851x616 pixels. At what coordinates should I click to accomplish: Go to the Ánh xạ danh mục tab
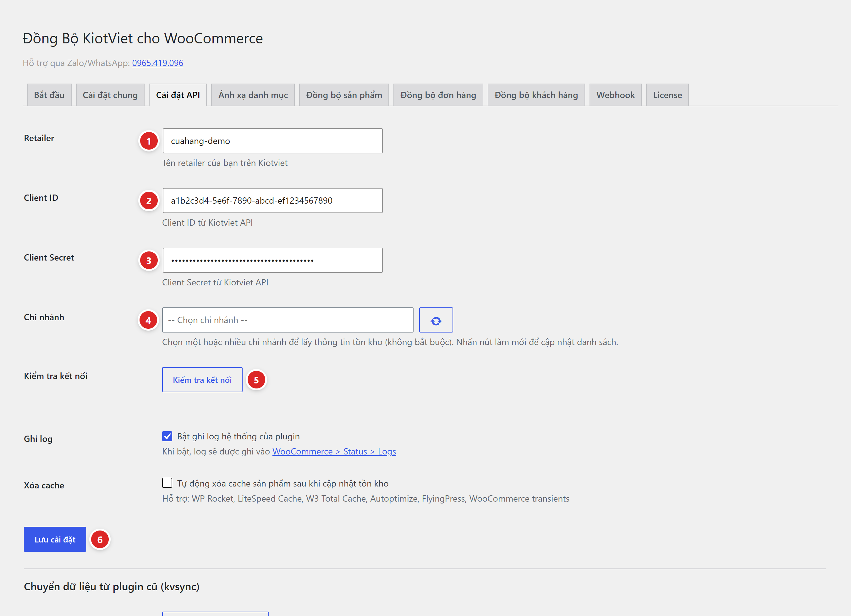tap(253, 95)
